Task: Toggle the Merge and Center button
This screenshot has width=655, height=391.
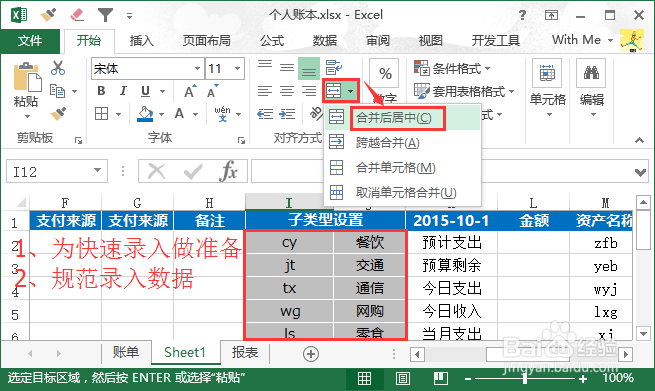Action: coord(333,91)
